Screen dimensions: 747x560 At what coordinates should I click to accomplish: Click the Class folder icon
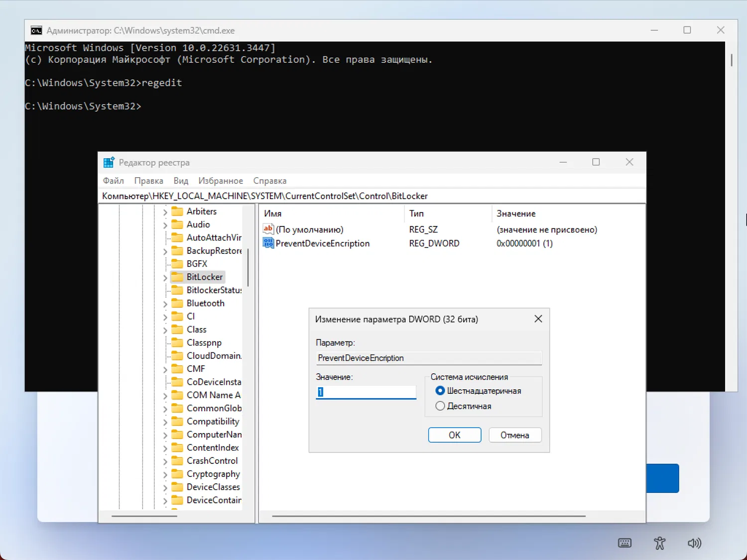177,330
